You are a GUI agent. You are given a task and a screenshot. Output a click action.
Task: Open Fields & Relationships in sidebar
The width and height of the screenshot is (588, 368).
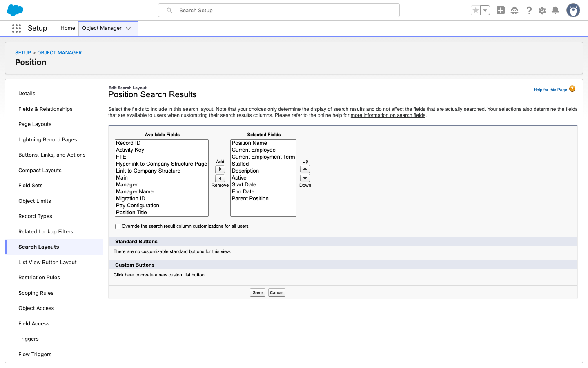coord(54,109)
